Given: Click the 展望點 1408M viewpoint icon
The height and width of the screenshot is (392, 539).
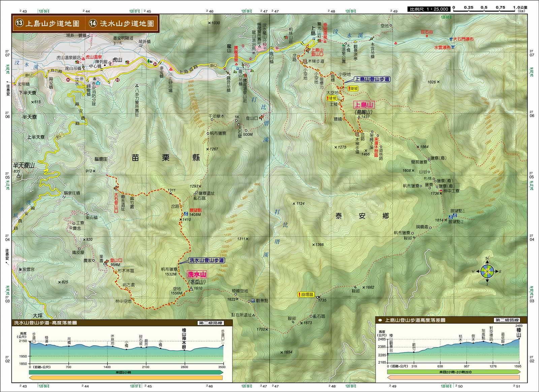Looking at the screenshot, I should click(186, 213).
